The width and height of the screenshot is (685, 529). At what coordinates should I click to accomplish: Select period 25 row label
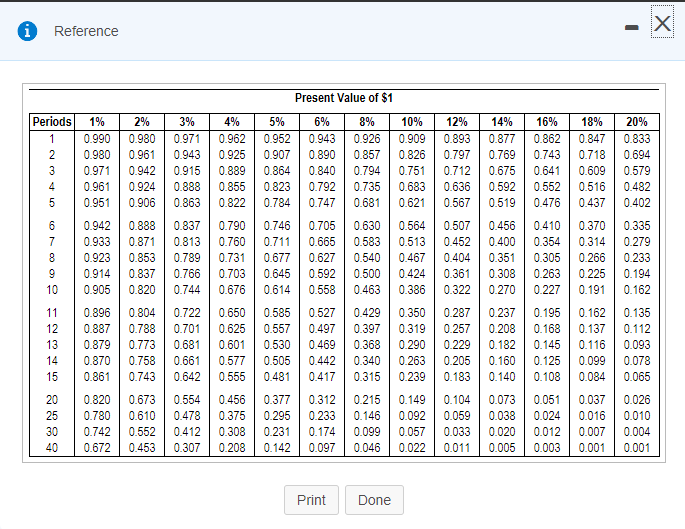coord(52,415)
